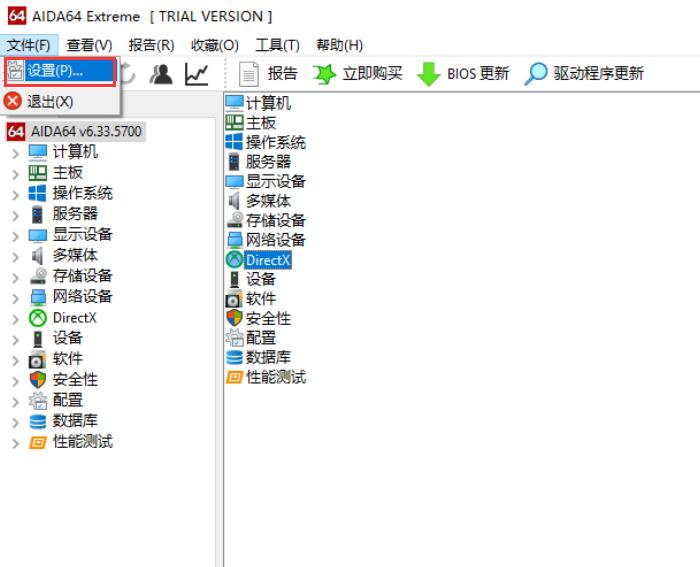The image size is (700, 567).
Task: Click the 性能测试 benchmark icon in right pane
Action: (234, 377)
